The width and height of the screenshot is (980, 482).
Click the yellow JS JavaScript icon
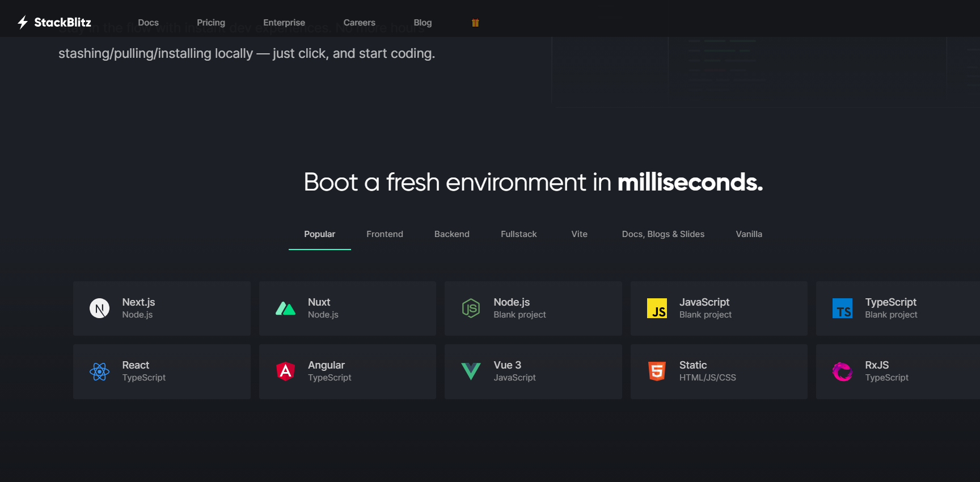click(x=657, y=308)
